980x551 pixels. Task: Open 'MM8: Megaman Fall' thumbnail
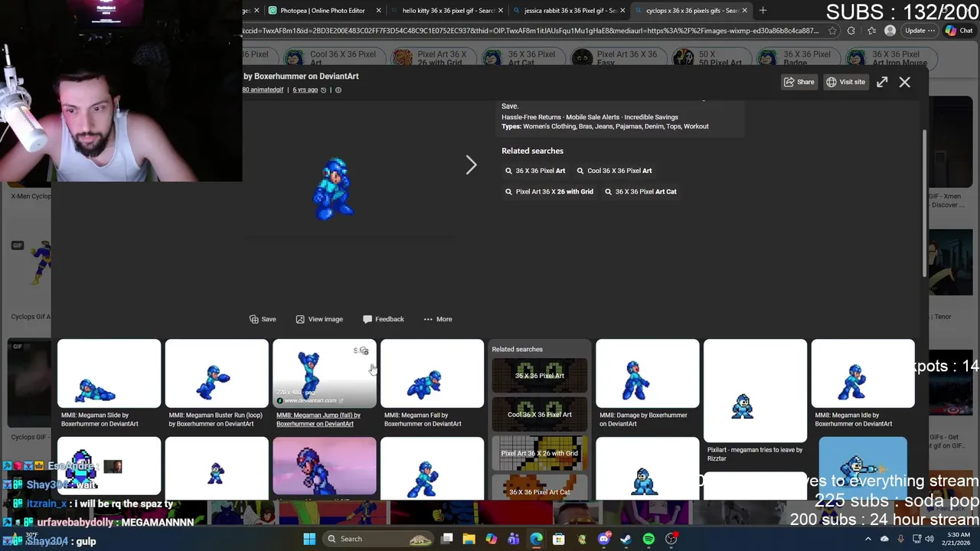(432, 373)
